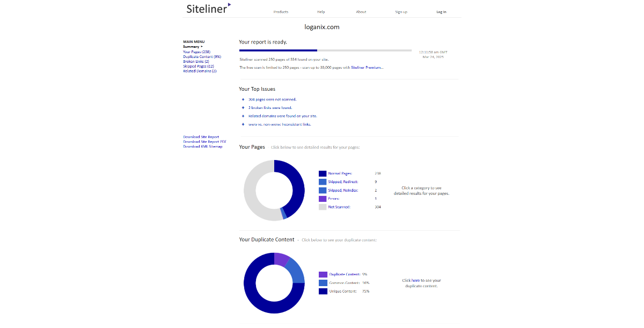The image size is (644, 328).
Task: Open Your Pages (238) in the sidebar
Action: click(x=196, y=52)
